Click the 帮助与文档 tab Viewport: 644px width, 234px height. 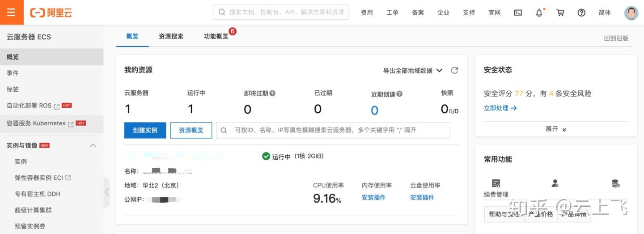[504, 214]
